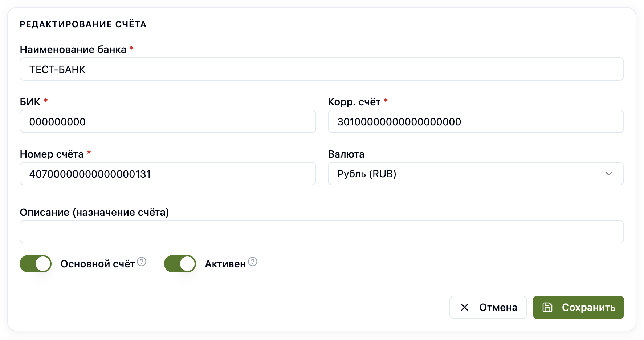Viewport: 644px width, 340px height.
Task: Select the Корр. счёт input field
Action: [x=476, y=121]
